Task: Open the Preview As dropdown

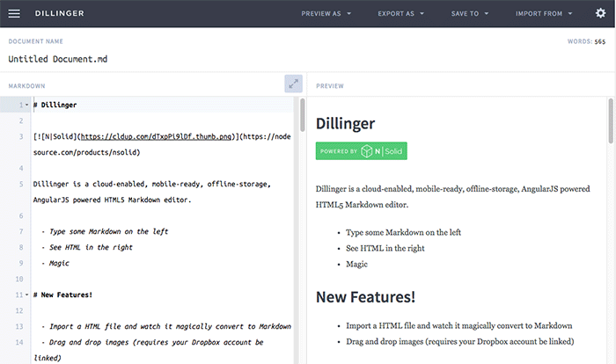Action: [326, 13]
